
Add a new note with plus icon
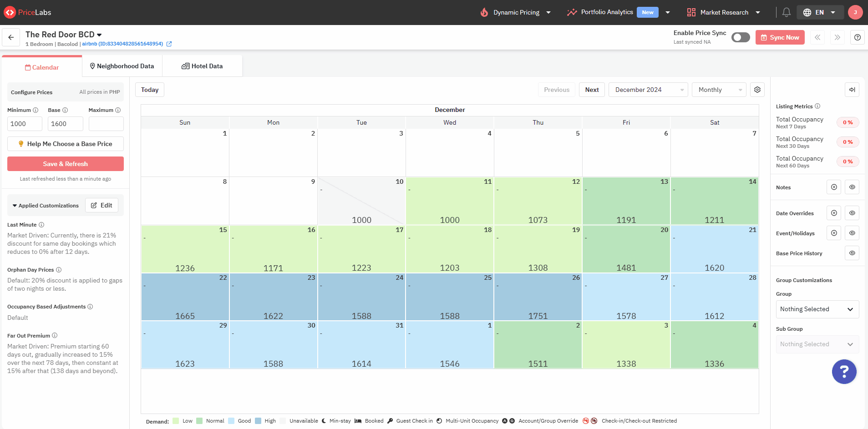click(x=834, y=187)
